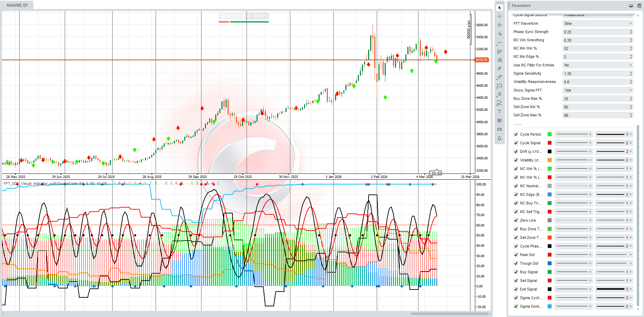Image resolution: width=644 pixels, height=317 pixels.
Task: Uncheck the Cycle Period line checkbox
Action: 516,134
